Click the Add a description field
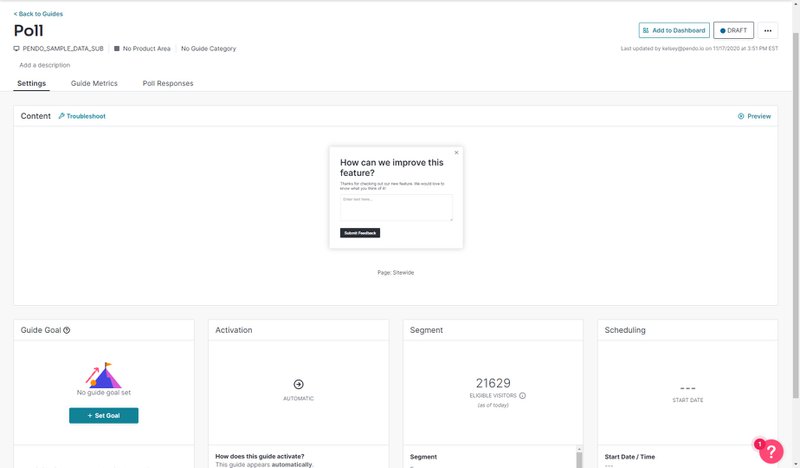Image resolution: width=800 pixels, height=468 pixels. pos(45,65)
